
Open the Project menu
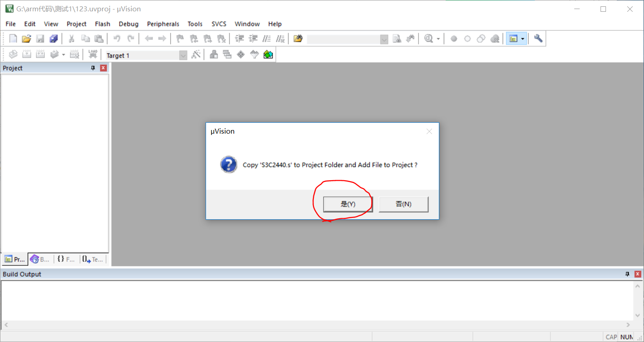pos(77,24)
